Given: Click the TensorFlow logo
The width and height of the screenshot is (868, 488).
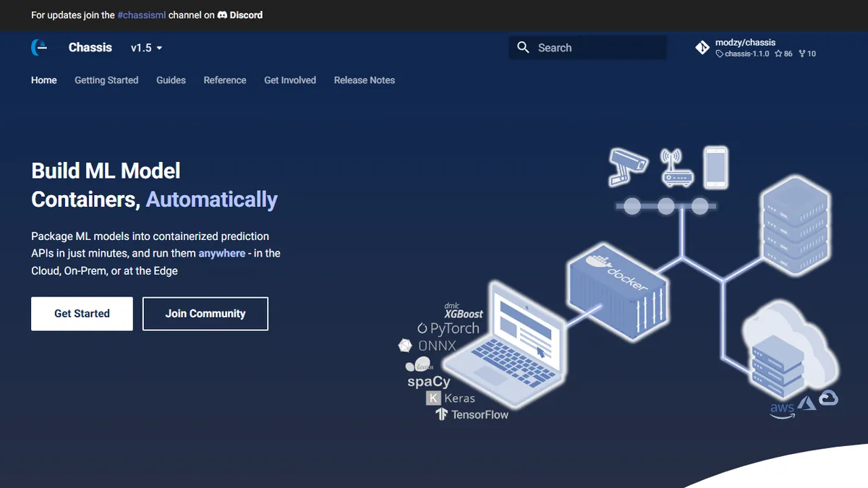Looking at the screenshot, I should tap(472, 415).
